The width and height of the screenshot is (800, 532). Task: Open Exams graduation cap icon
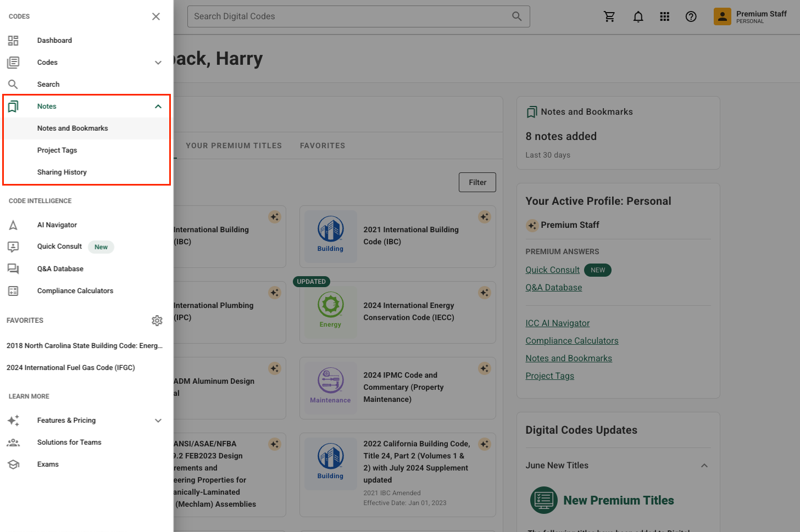coord(13,464)
